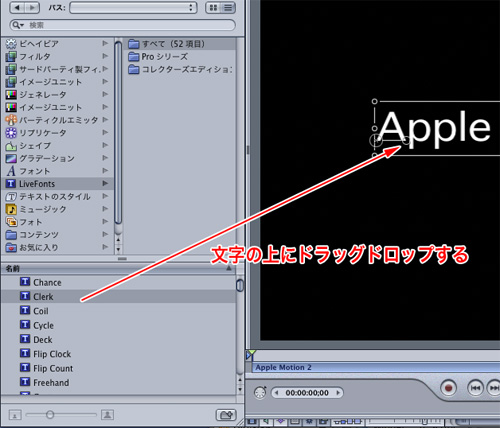
Task: Click the シェイプ category icon
Action: point(11,146)
